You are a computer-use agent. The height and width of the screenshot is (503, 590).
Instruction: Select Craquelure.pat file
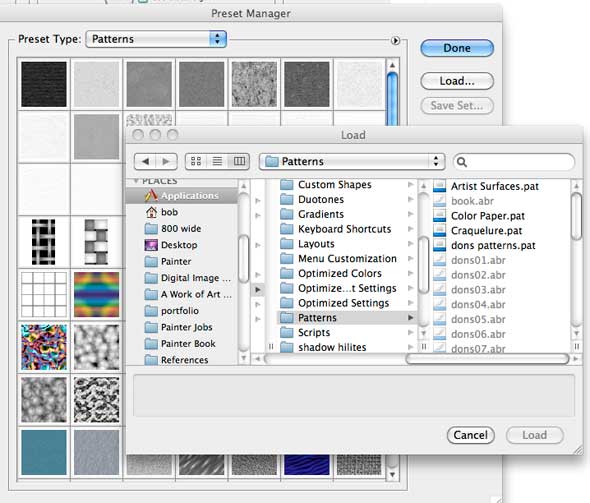(x=486, y=231)
